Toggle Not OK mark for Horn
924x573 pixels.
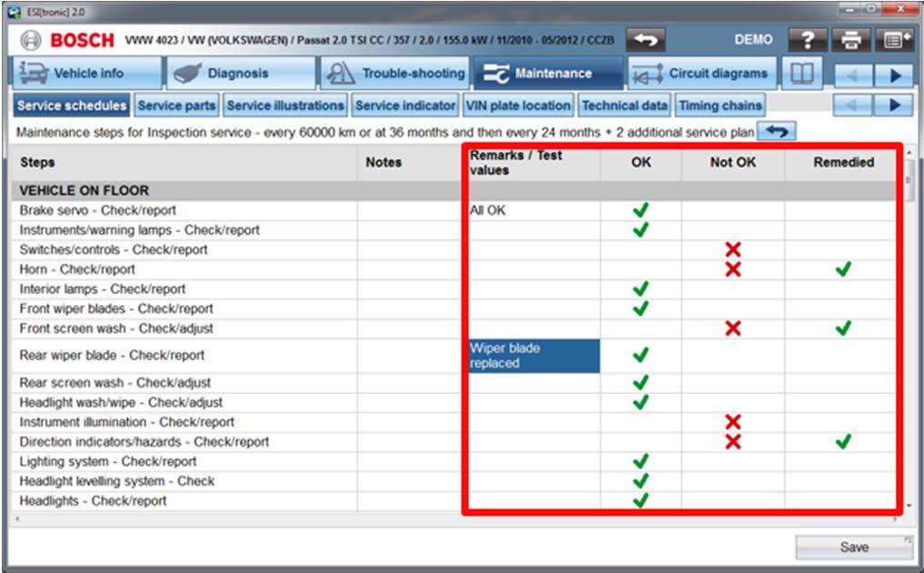tap(733, 269)
